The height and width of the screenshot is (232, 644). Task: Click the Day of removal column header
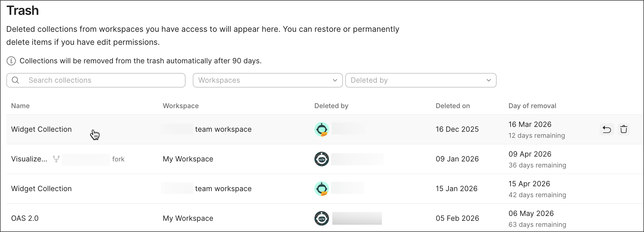pos(532,106)
